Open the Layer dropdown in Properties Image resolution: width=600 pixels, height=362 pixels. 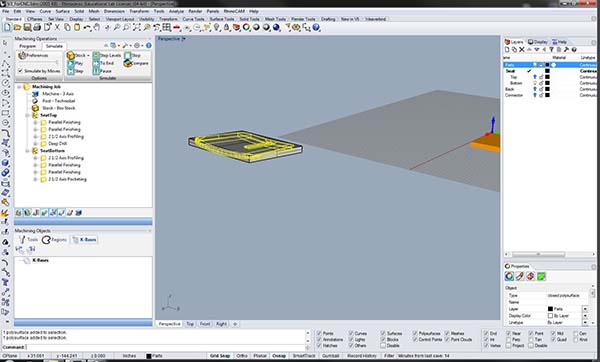coord(585,309)
